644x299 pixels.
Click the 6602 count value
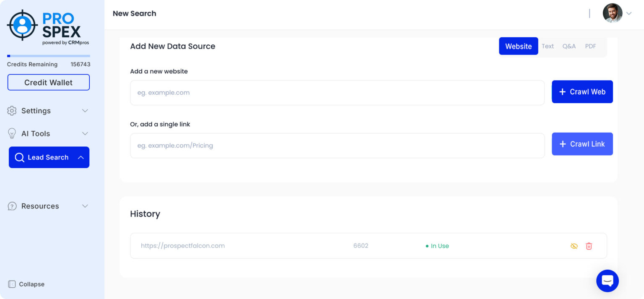361,246
